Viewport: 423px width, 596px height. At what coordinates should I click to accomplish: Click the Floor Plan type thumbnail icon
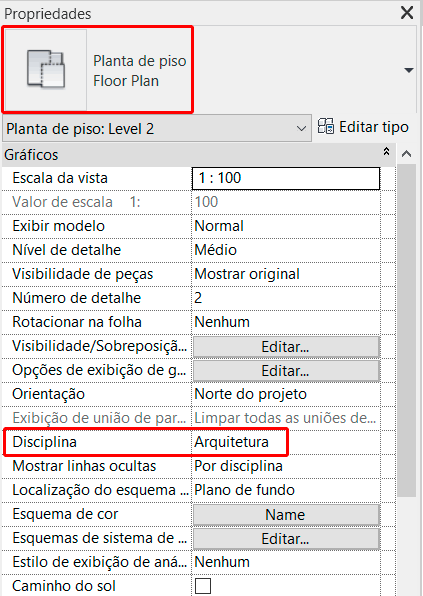46,70
